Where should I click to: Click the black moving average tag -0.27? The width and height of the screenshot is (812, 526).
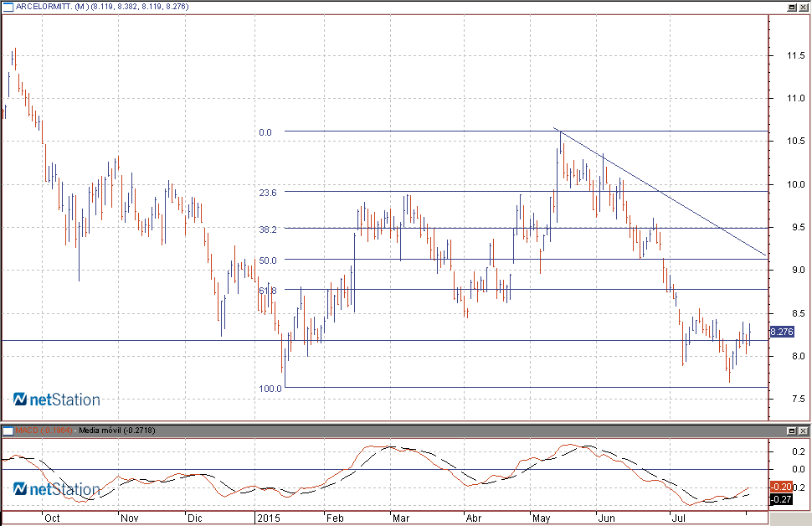point(781,499)
